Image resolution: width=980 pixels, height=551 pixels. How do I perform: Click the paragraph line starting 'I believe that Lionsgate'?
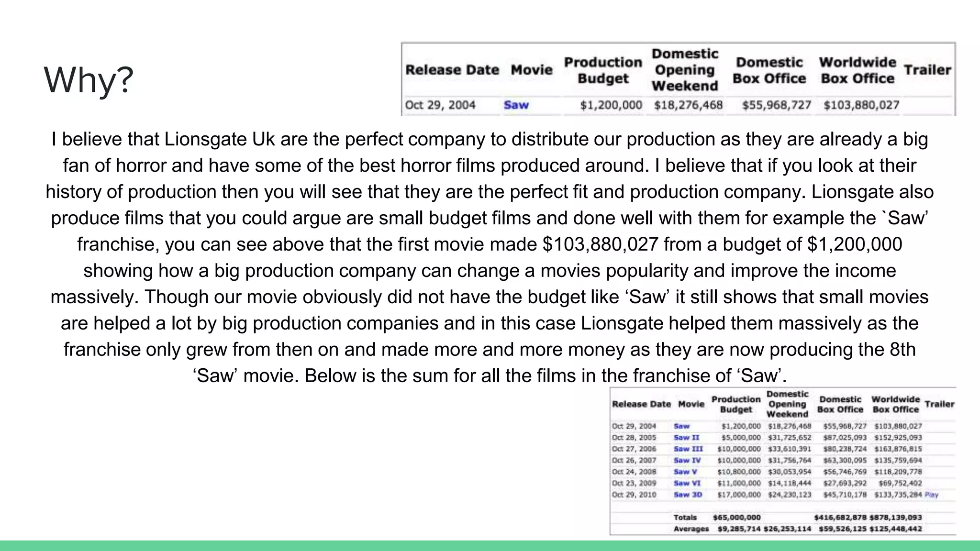click(489, 140)
